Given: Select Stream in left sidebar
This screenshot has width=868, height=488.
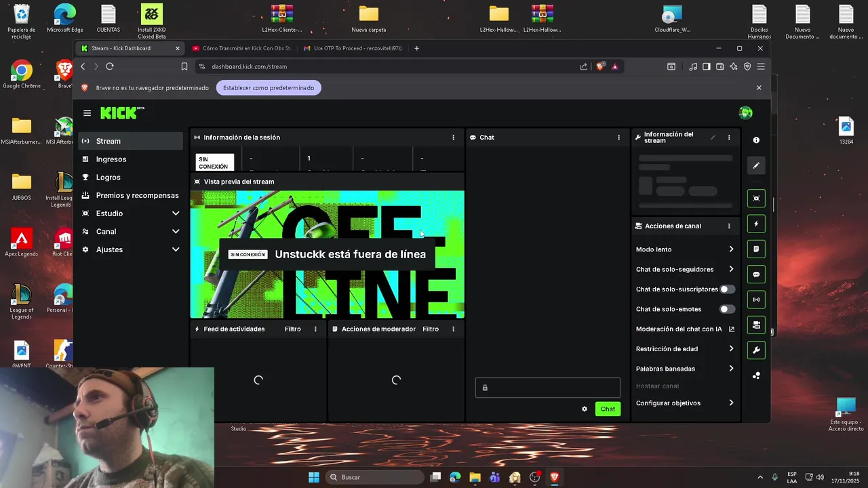Looking at the screenshot, I should coord(130,141).
